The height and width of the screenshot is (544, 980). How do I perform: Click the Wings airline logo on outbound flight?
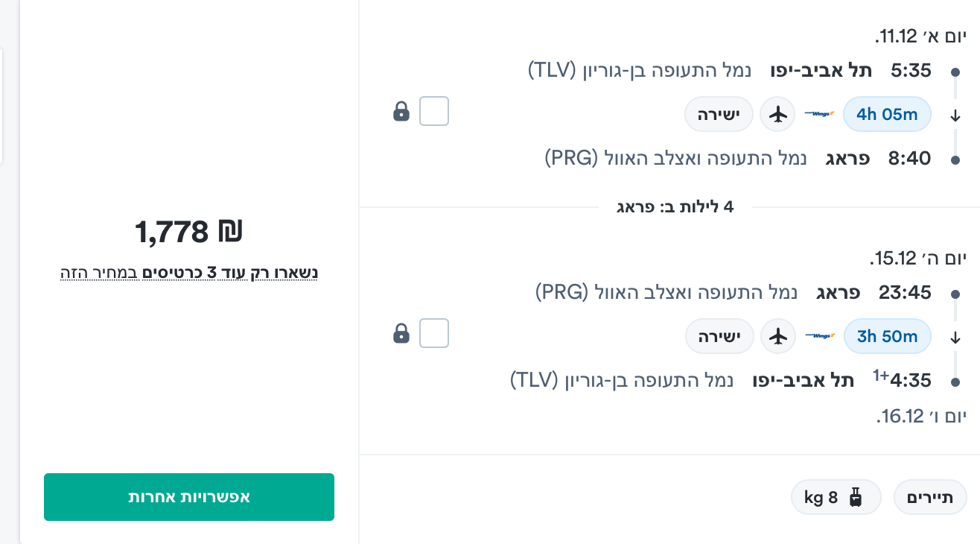point(819,114)
